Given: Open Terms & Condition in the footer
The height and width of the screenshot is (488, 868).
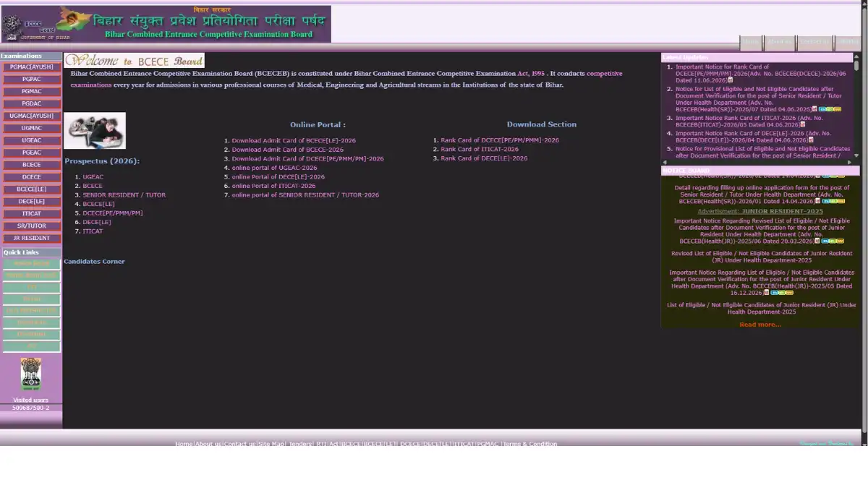Looking at the screenshot, I should point(530,444).
